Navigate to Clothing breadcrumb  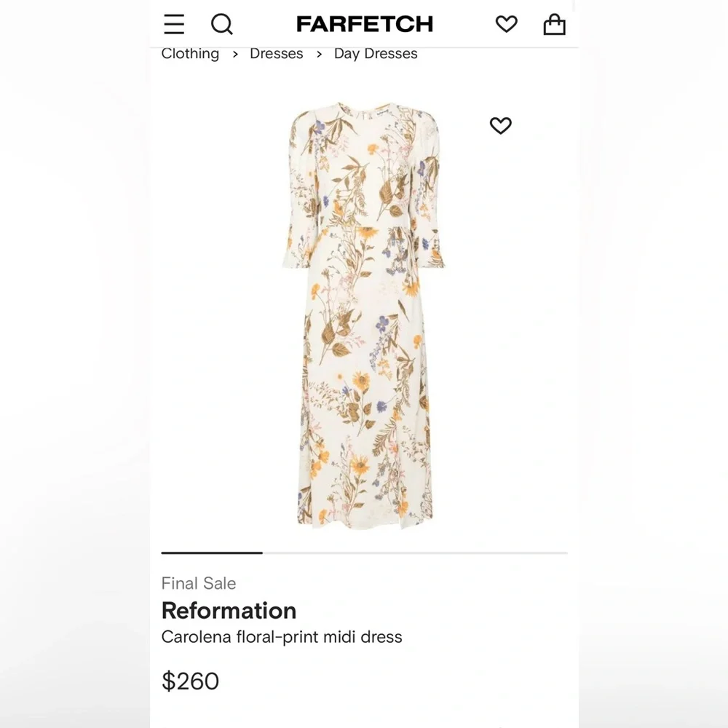(190, 54)
